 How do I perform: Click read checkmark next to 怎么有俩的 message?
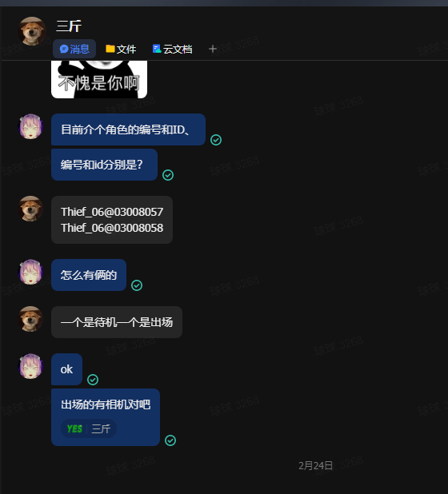tap(137, 285)
